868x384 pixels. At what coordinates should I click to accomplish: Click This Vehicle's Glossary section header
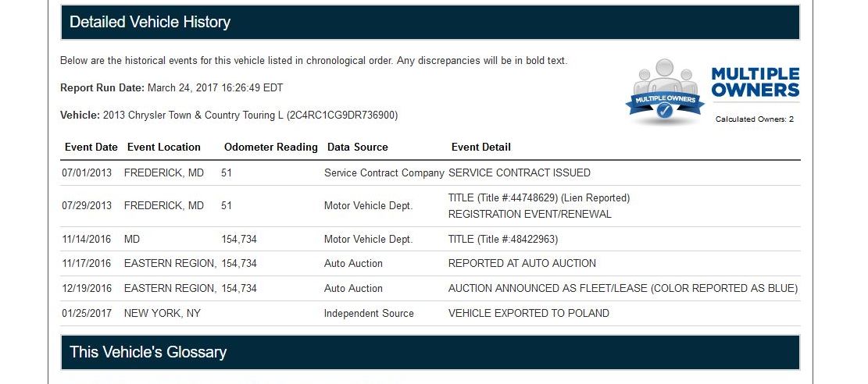tap(430, 352)
